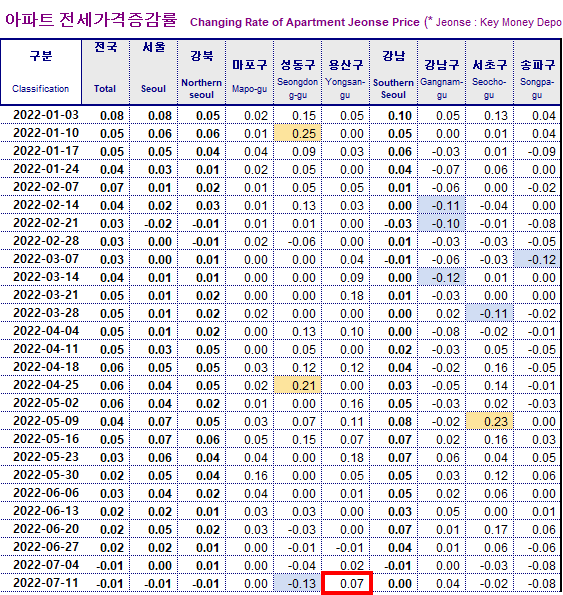Select the 성동구 Seongdong-gu column header
The height and width of the screenshot is (595, 563).
click(x=298, y=72)
